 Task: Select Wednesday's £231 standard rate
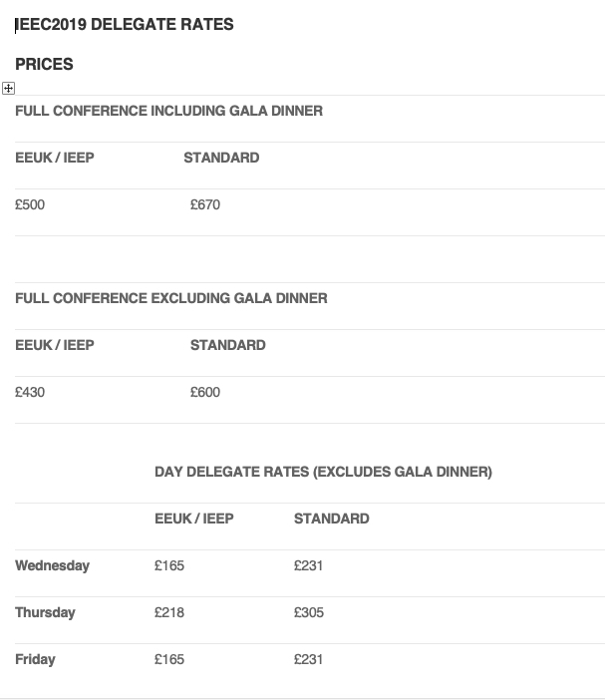308,565
